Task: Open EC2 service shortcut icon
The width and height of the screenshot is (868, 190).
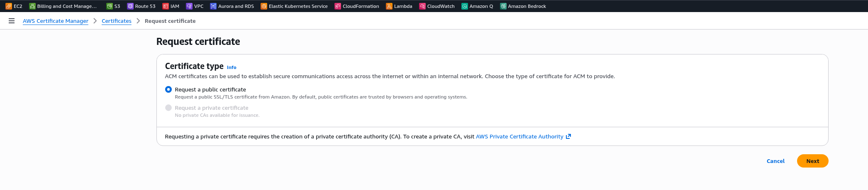Action: click(x=9, y=6)
